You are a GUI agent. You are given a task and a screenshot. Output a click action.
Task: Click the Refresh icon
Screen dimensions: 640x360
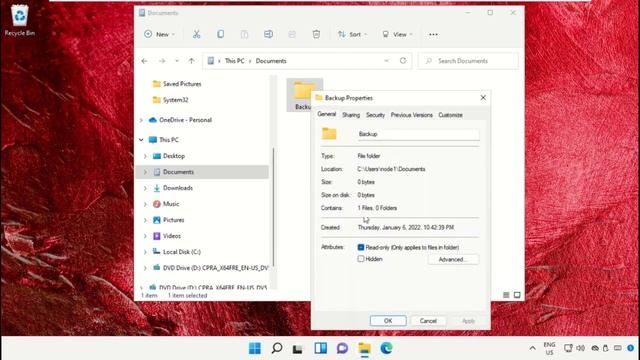coord(403,61)
